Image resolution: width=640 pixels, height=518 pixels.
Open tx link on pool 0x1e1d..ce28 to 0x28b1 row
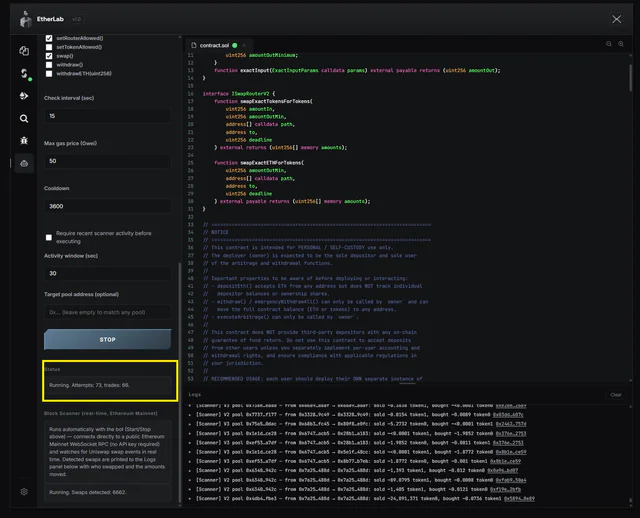(511, 434)
